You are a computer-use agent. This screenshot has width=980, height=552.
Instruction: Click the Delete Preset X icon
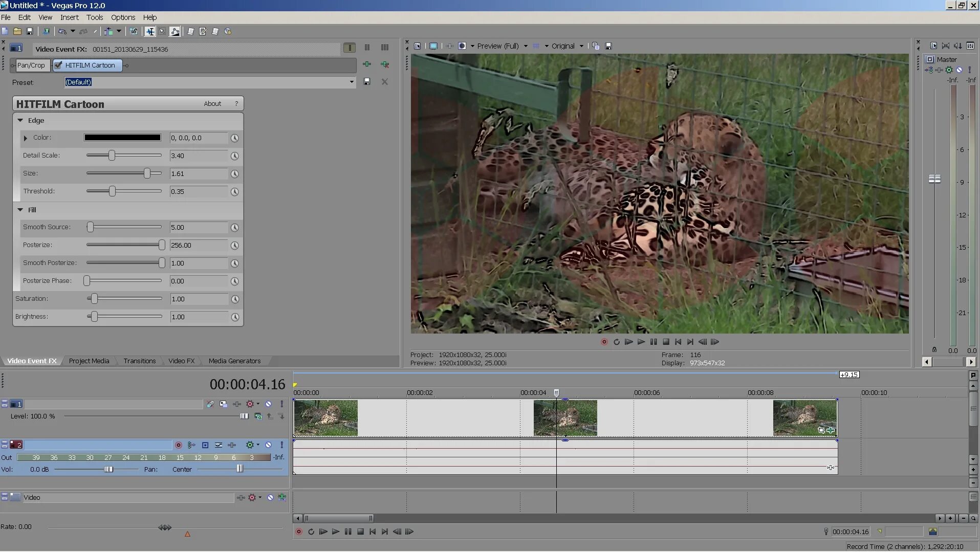385,82
